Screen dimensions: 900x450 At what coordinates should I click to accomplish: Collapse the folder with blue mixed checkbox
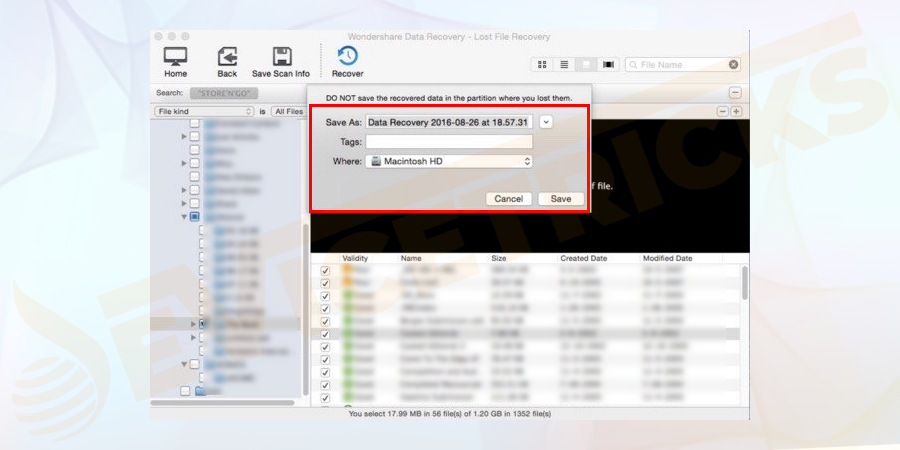(x=184, y=217)
